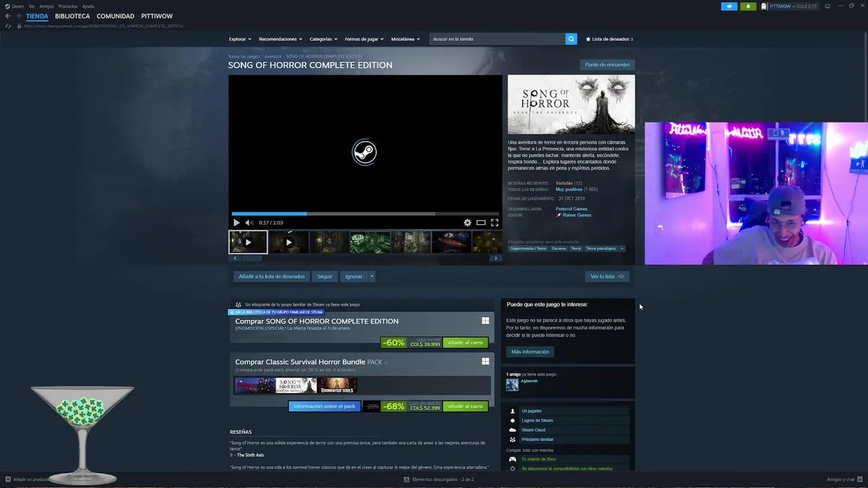Click the Steam logo menu icon
The image size is (868, 488).
8,6
